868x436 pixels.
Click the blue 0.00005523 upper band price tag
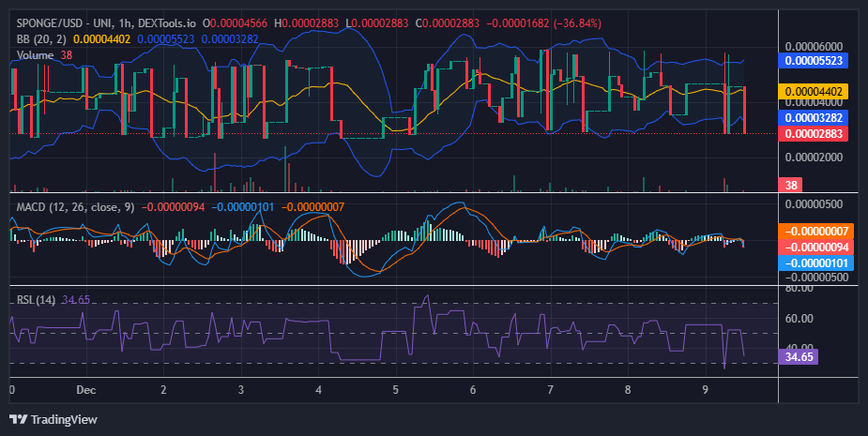[x=814, y=60]
